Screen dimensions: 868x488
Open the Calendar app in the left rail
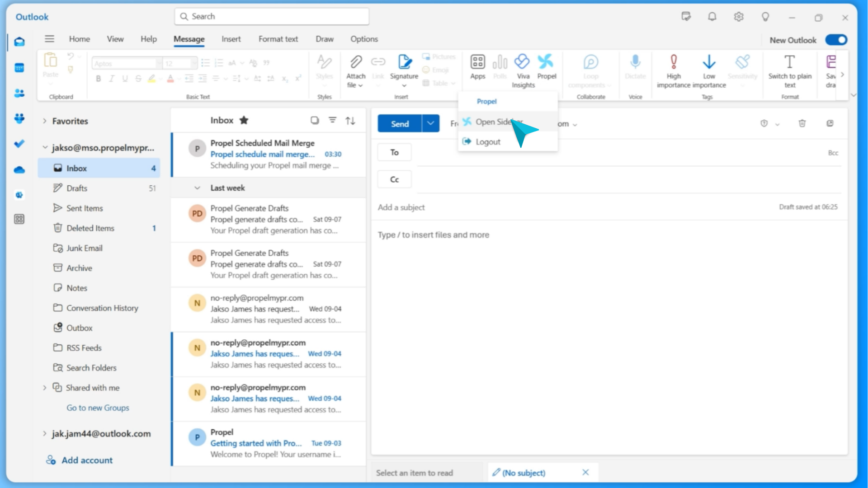(x=19, y=68)
